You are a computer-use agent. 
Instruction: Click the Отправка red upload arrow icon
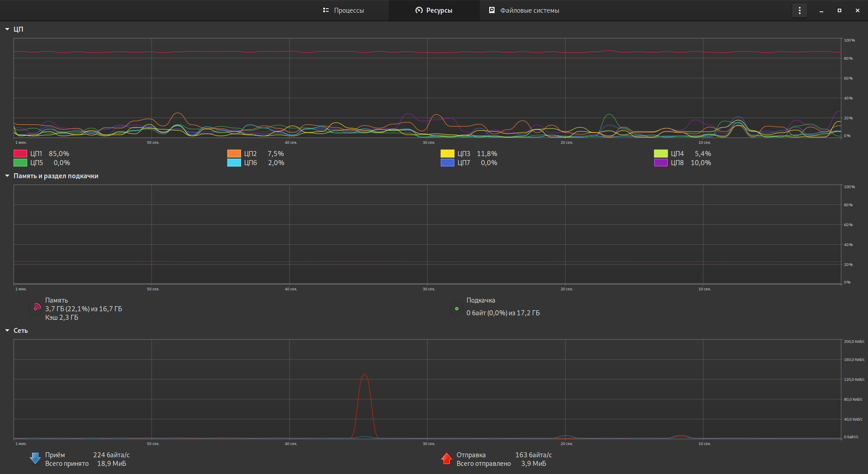click(x=447, y=459)
